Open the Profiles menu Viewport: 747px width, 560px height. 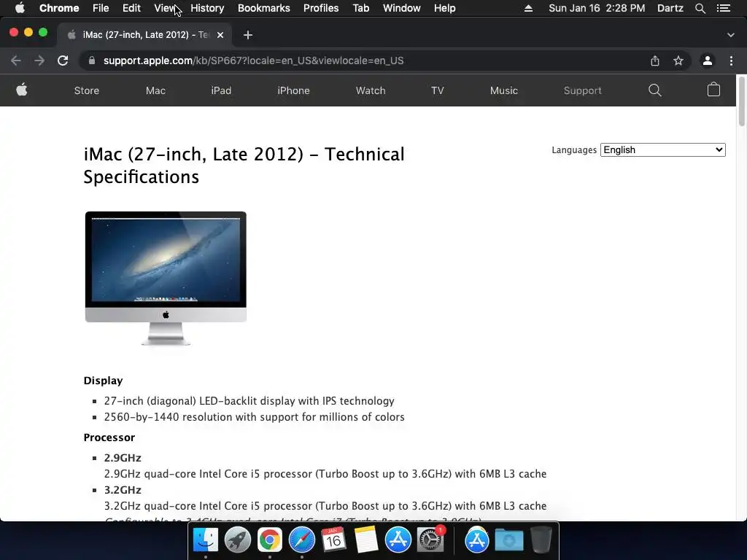(321, 8)
